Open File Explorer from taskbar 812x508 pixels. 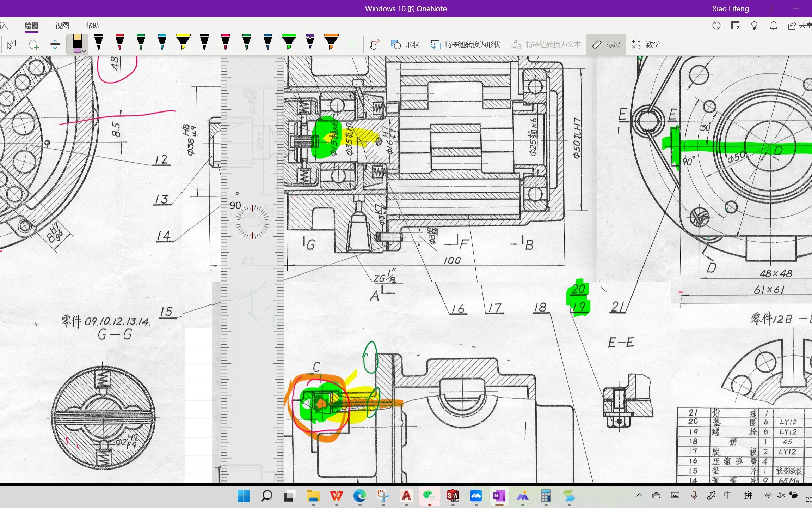coord(313,496)
